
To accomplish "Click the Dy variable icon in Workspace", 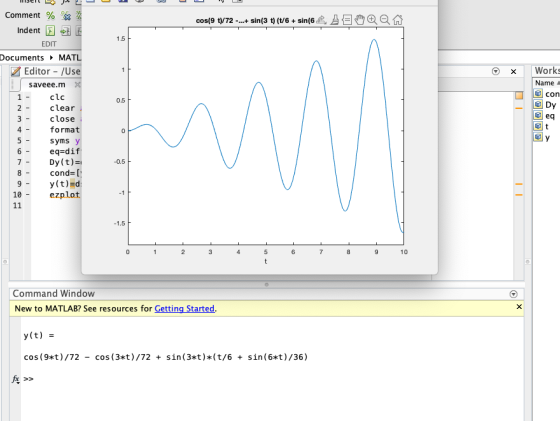I will coord(538,104).
